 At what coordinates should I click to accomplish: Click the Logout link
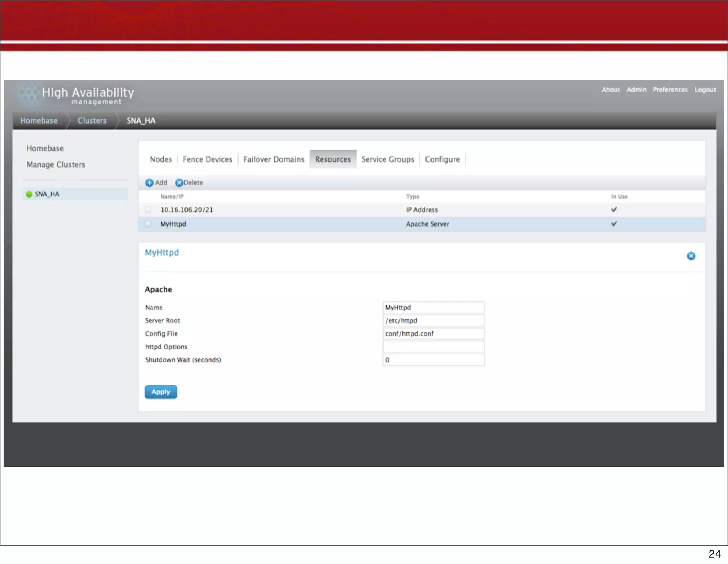(705, 90)
